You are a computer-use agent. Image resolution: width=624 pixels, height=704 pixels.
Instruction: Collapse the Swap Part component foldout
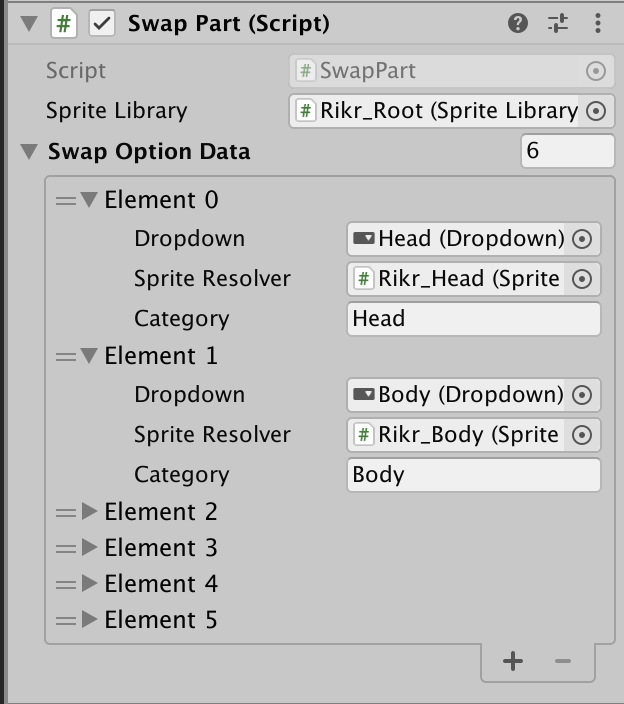point(29,23)
